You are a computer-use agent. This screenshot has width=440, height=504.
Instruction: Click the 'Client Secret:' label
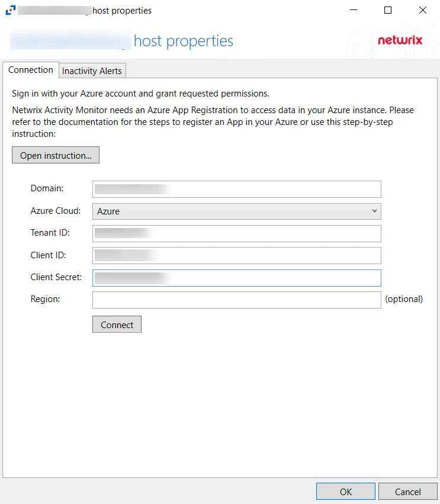(x=56, y=277)
